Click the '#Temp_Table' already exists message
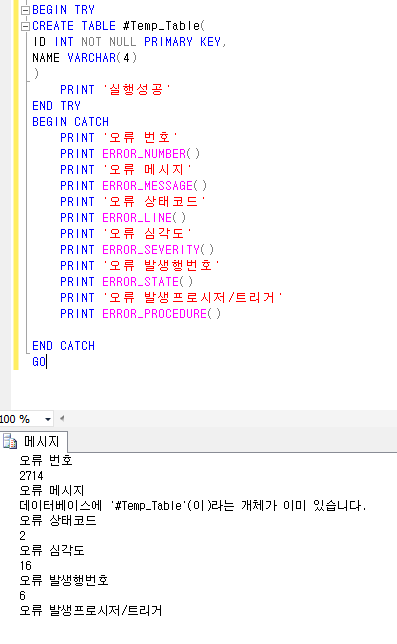397x644 pixels. coord(193,505)
